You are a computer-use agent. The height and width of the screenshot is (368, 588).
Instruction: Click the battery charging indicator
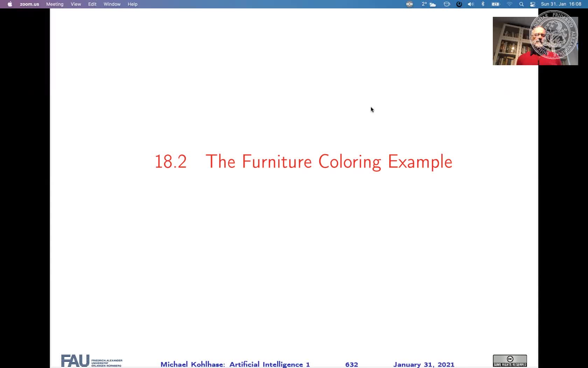[x=496, y=4]
